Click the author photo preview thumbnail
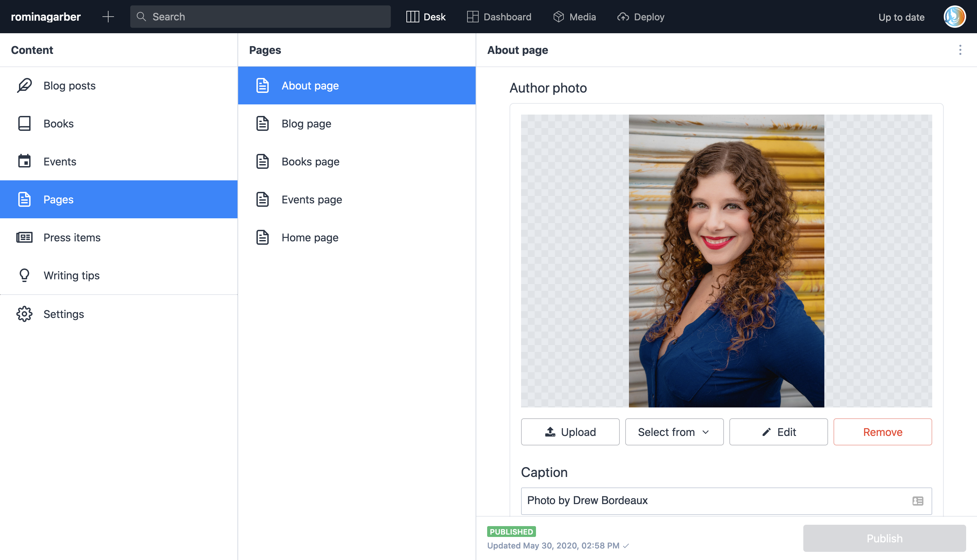 [x=726, y=261]
